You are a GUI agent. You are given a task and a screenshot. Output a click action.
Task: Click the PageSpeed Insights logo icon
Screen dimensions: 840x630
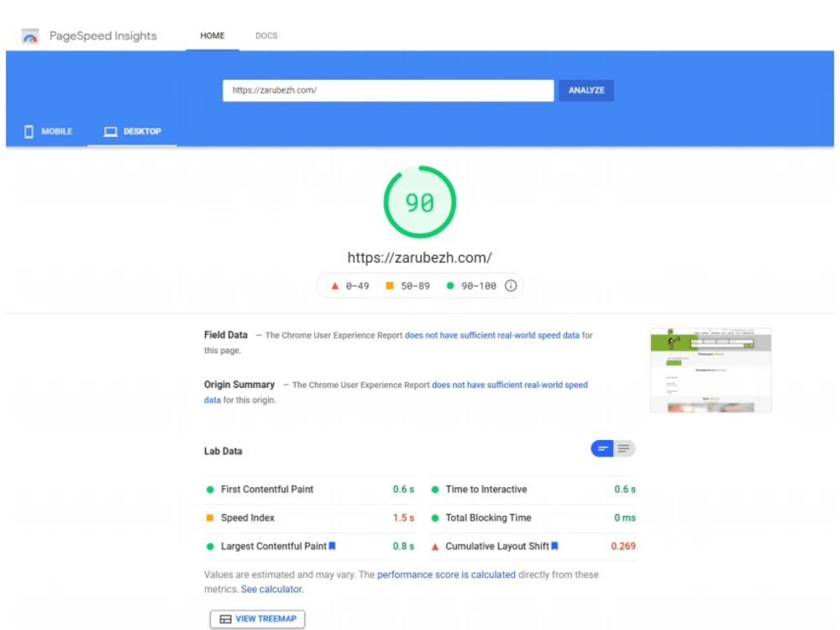30,36
